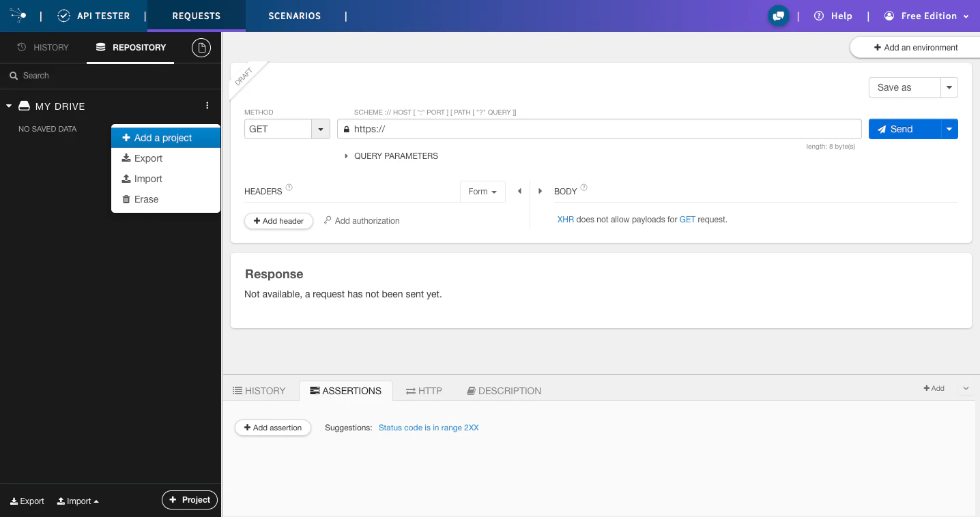
Task: Click Add authorization link
Action: coord(362,221)
